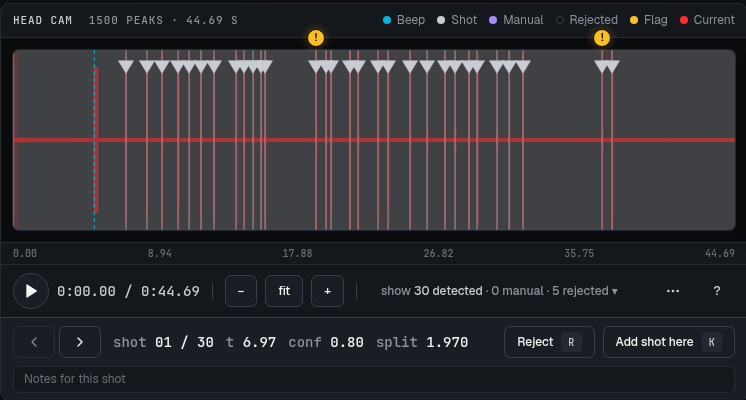Click the conf 0.80 value
Image resolution: width=746 pixels, height=400 pixels.
(x=326, y=342)
